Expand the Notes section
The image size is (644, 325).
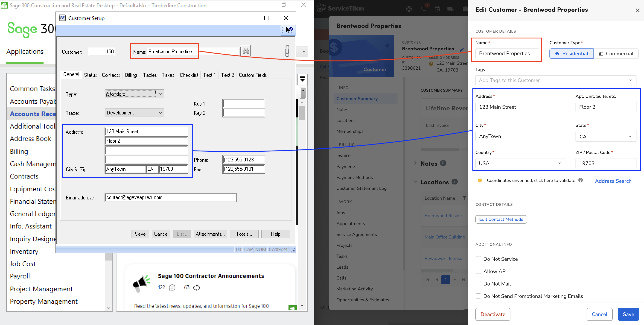coord(415,163)
